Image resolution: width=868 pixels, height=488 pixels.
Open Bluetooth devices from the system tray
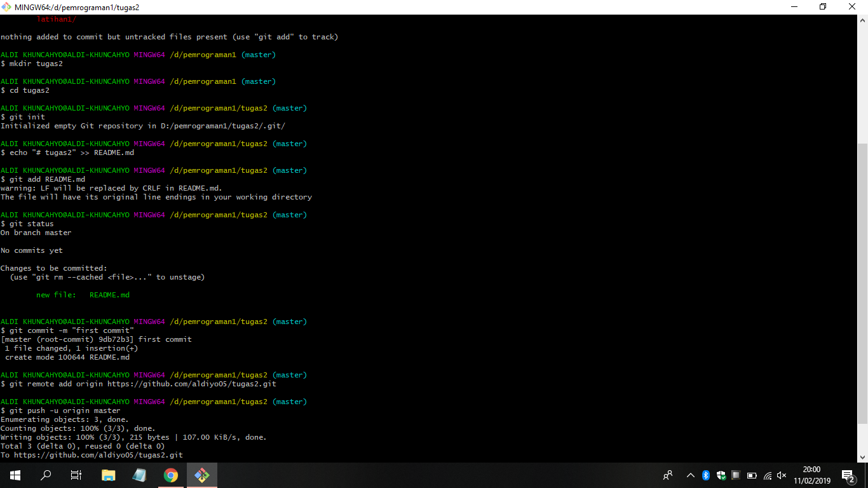pos(707,475)
